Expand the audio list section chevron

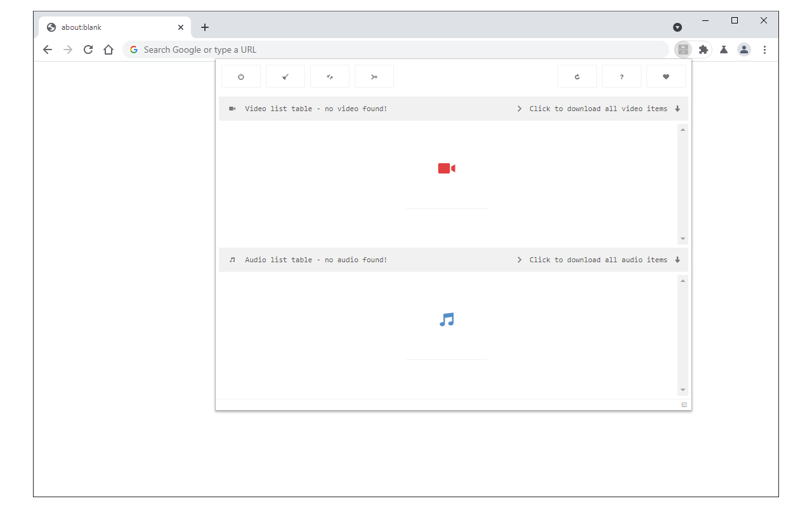(519, 259)
